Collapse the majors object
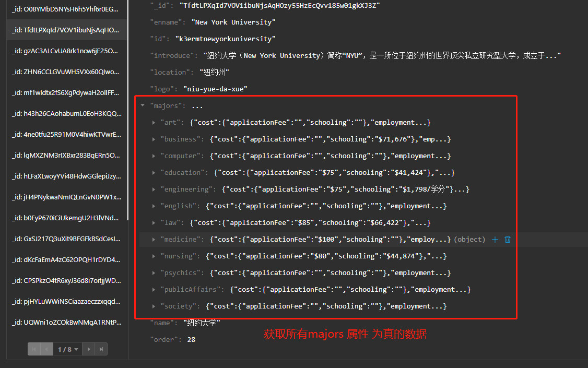588x368 pixels. 143,105
